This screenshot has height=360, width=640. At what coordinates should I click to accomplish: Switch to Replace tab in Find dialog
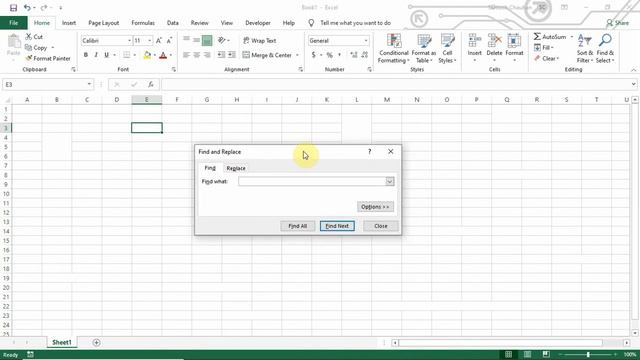coord(236,168)
